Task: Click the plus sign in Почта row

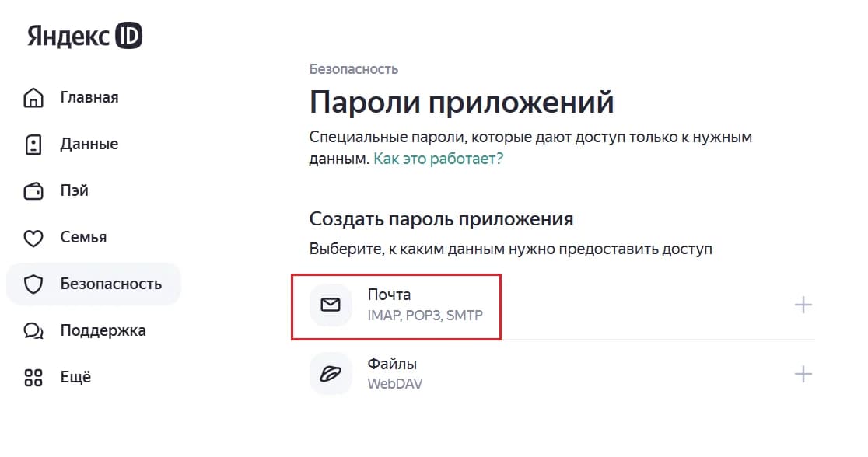Action: click(x=803, y=305)
